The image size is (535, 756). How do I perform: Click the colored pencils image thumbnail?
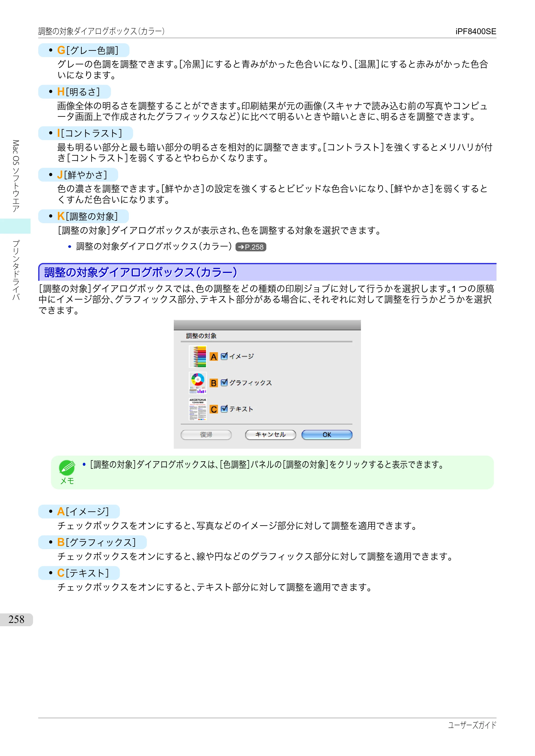pyautogui.click(x=198, y=356)
